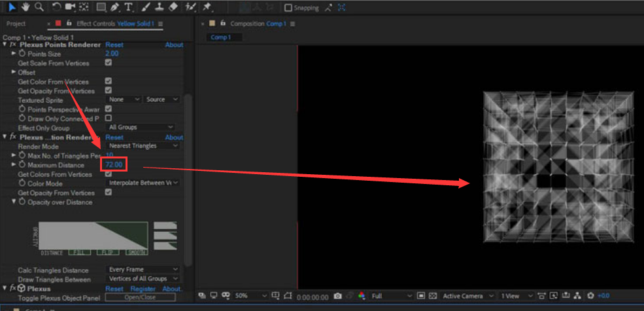Select the Hand tool
This screenshot has width=644, height=311.
pyautogui.click(x=25, y=7)
